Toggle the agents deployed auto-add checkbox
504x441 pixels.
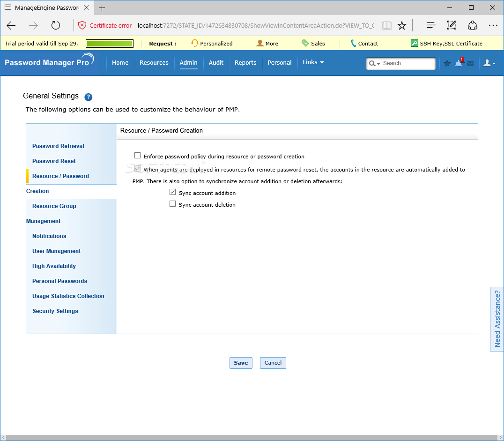click(x=138, y=169)
